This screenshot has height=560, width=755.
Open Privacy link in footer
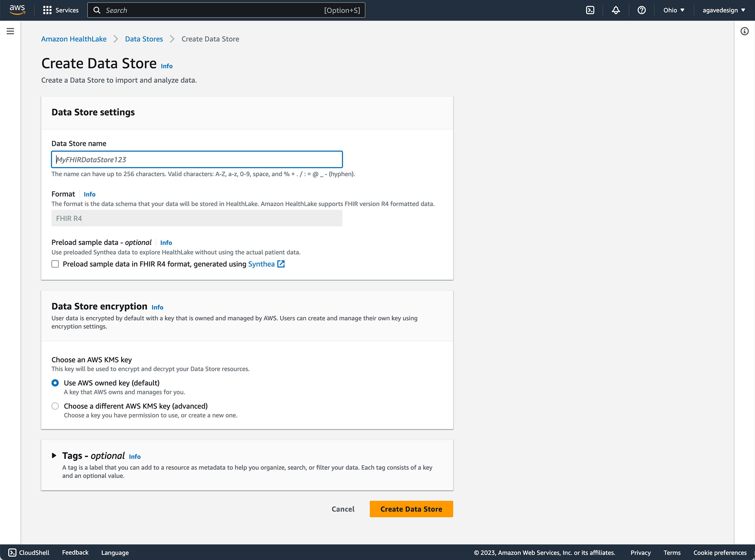pyautogui.click(x=641, y=553)
